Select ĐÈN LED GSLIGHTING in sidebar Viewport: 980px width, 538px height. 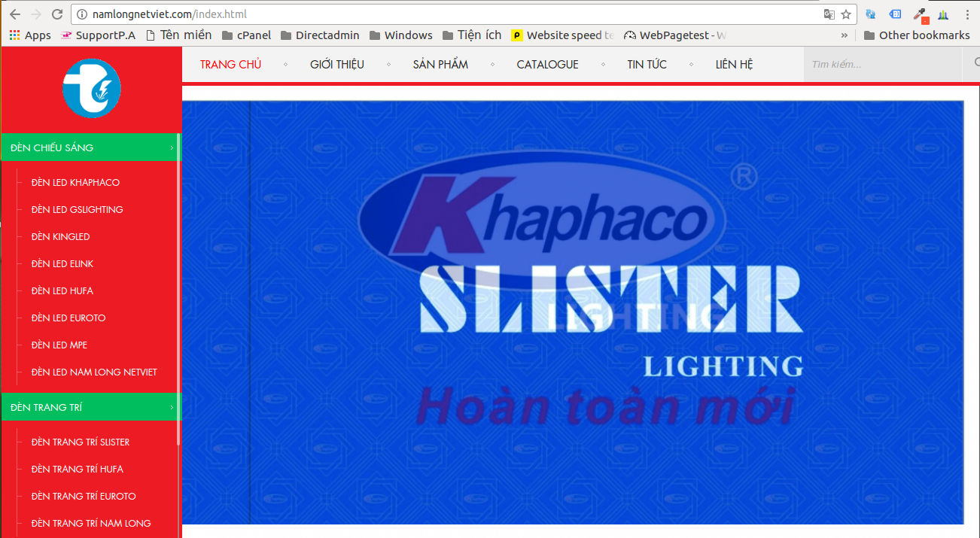point(78,210)
